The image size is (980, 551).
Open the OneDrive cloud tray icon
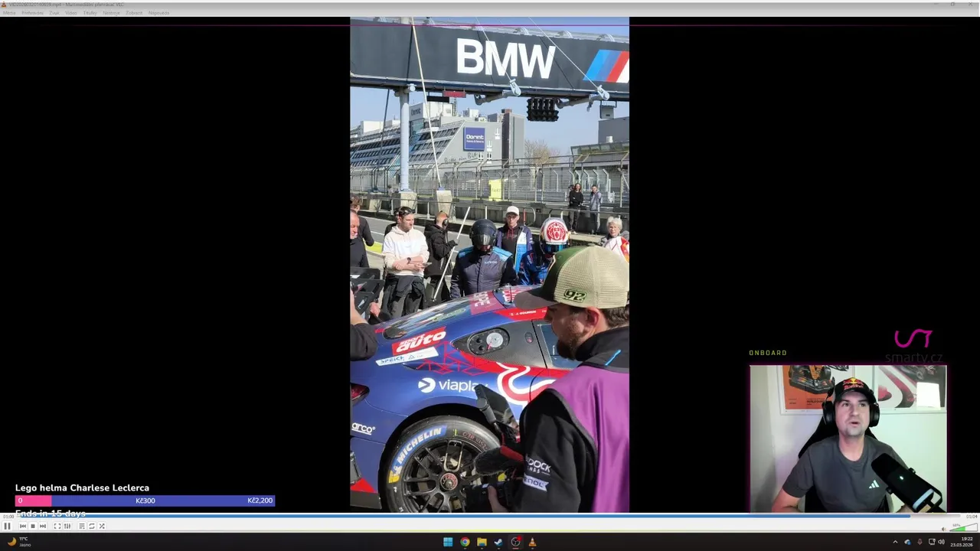tap(907, 542)
